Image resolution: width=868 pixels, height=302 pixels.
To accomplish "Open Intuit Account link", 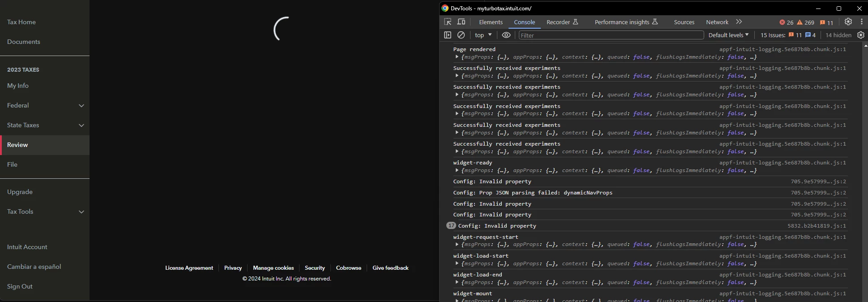I will [x=27, y=247].
